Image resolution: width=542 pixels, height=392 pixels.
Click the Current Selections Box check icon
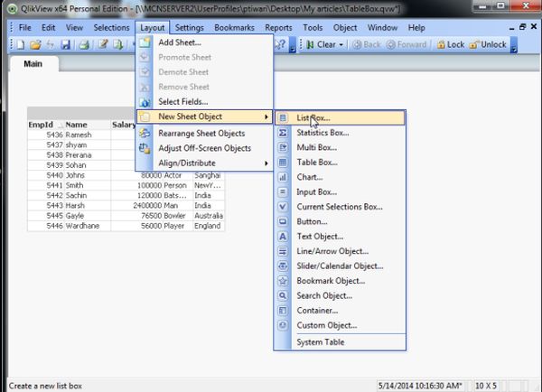coord(283,207)
